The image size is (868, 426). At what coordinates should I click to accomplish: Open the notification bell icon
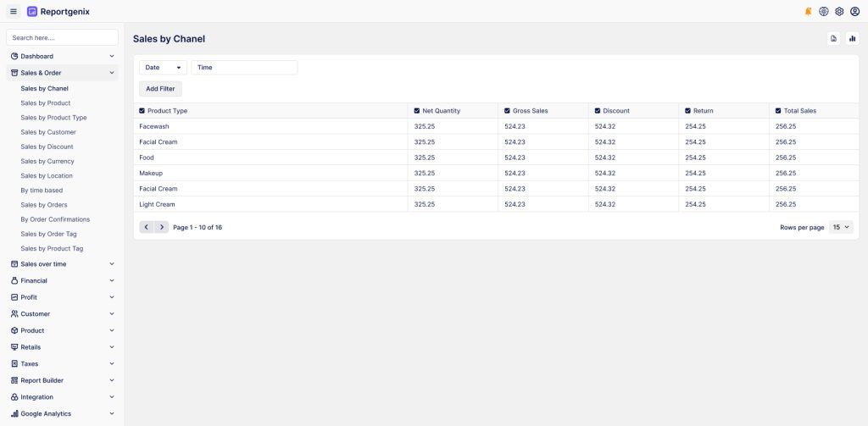click(x=808, y=12)
